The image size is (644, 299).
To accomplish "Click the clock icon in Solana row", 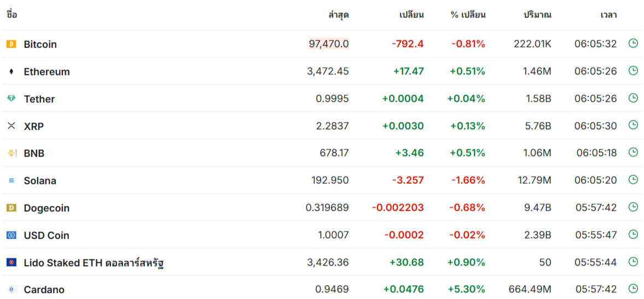I will coord(633,180).
